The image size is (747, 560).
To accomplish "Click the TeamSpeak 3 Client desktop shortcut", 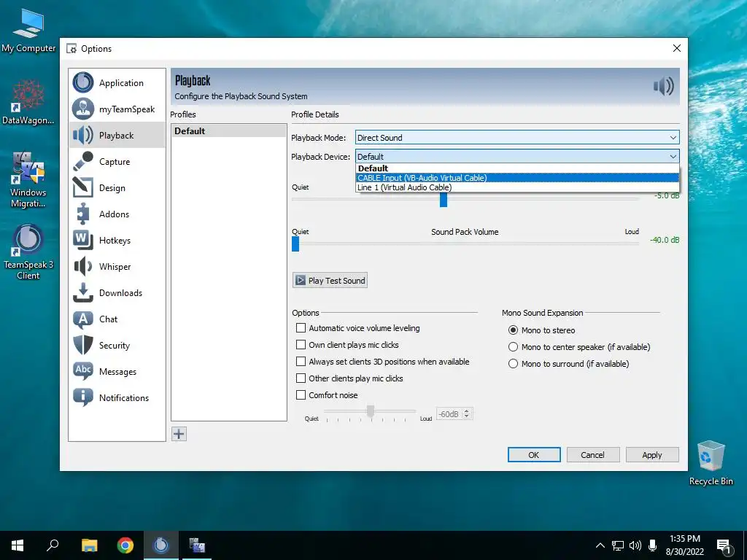I will 28,252.
